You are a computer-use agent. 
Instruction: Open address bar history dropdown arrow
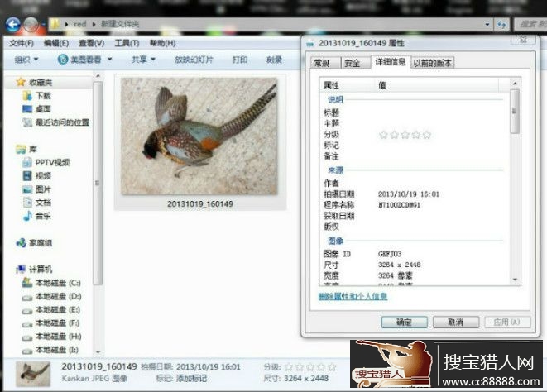[487, 25]
